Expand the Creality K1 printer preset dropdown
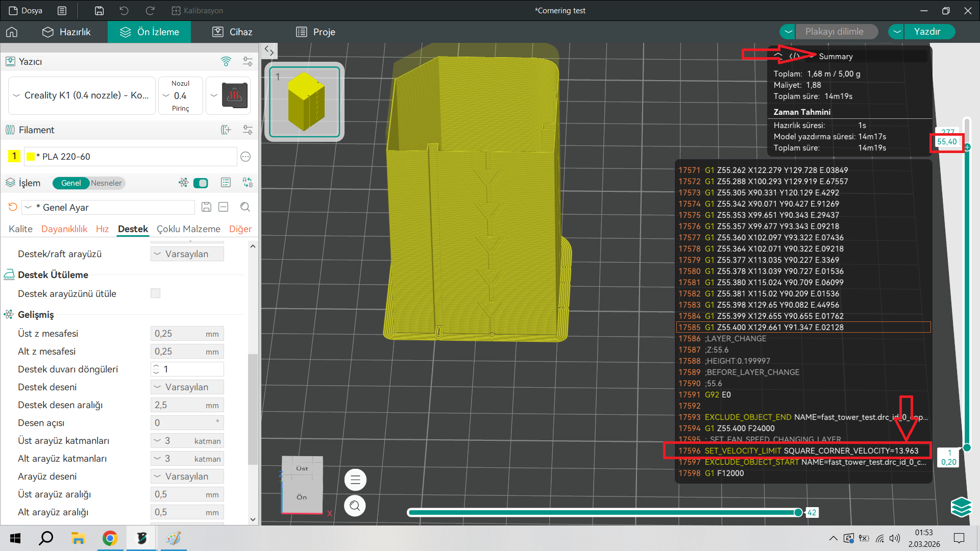Screen dimensions: 980x551 tap(82, 95)
